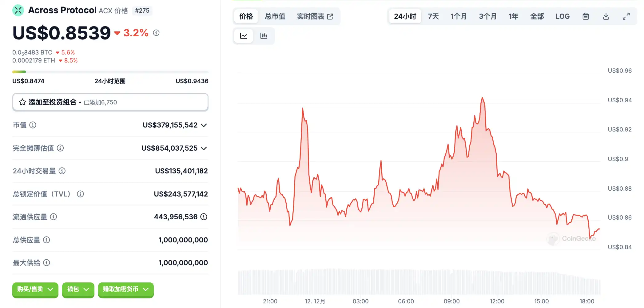644x308 pixels.
Task: Click info icon next to 3.2% change
Action: point(156,33)
